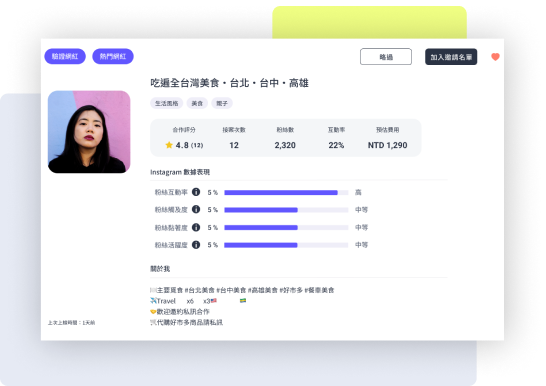Click the 美食 category tag

(x=197, y=103)
